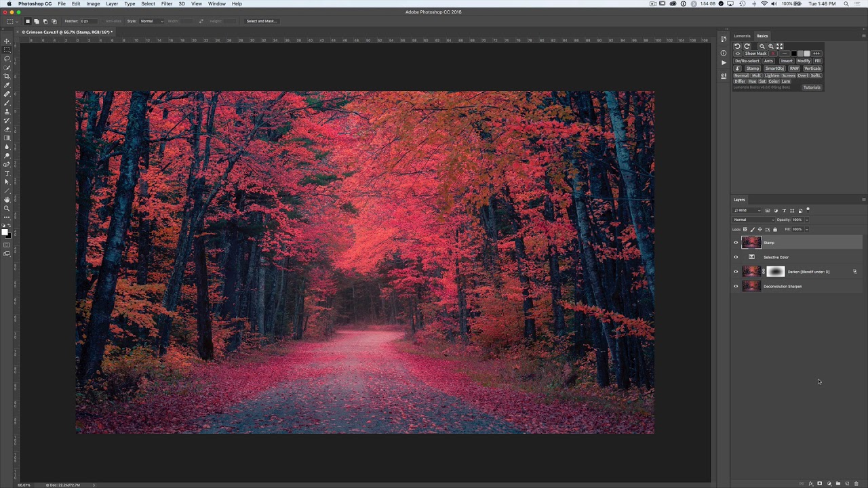
Task: Select the History Brush tool
Action: (7, 120)
